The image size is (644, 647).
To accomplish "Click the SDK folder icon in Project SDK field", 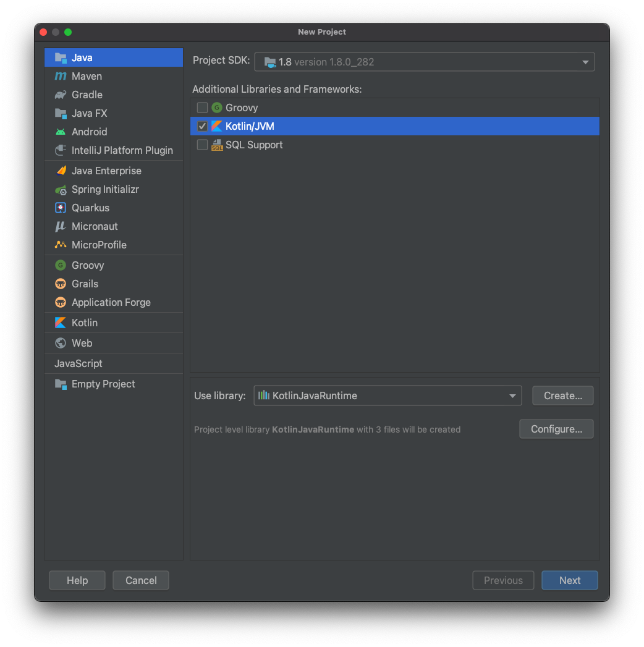I will click(x=270, y=62).
